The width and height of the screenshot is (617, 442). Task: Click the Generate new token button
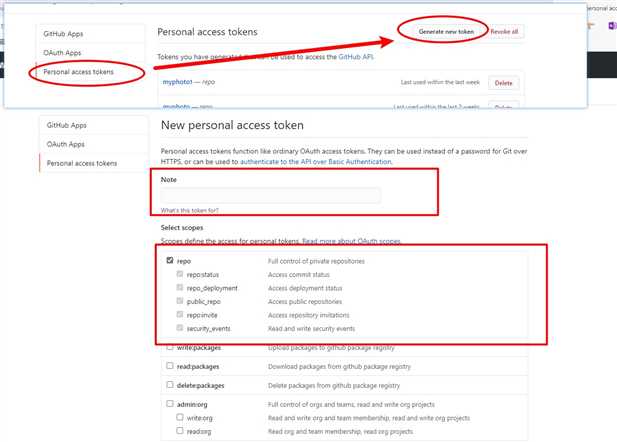pyautogui.click(x=446, y=31)
